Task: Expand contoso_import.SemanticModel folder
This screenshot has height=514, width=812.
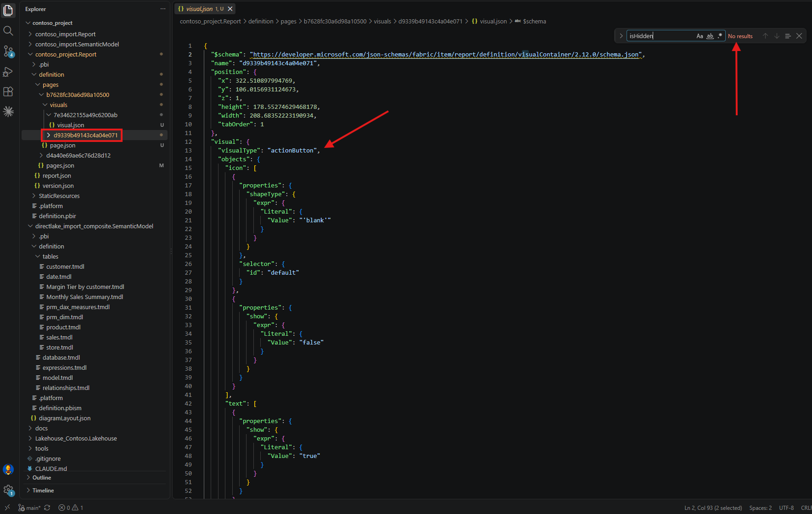Action: pyautogui.click(x=77, y=44)
